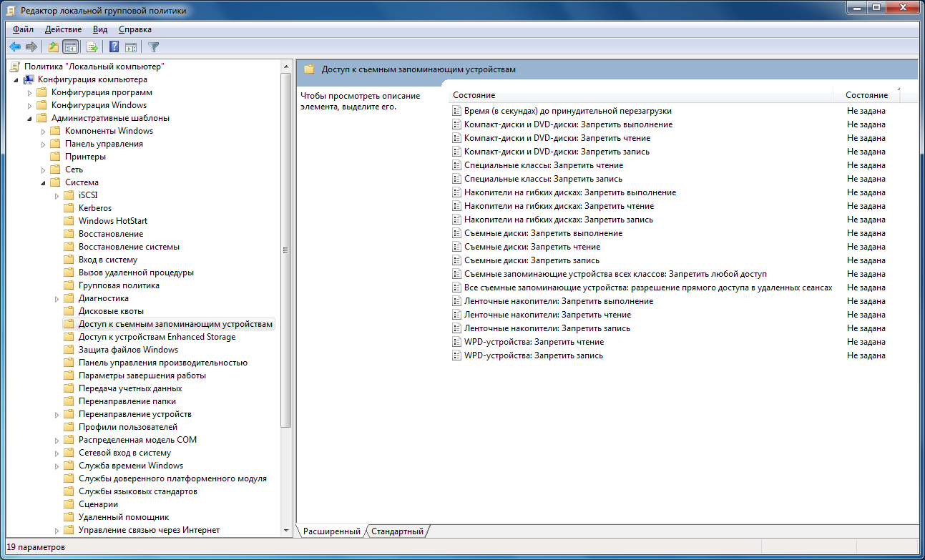The width and height of the screenshot is (925, 560).
Task: Open the Справка menu
Action: [x=135, y=29]
